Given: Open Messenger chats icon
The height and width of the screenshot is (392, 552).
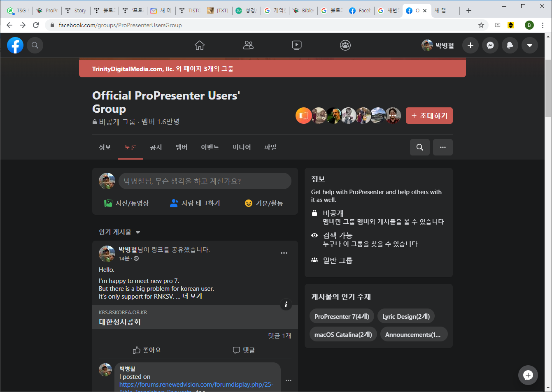Looking at the screenshot, I should pos(490,45).
